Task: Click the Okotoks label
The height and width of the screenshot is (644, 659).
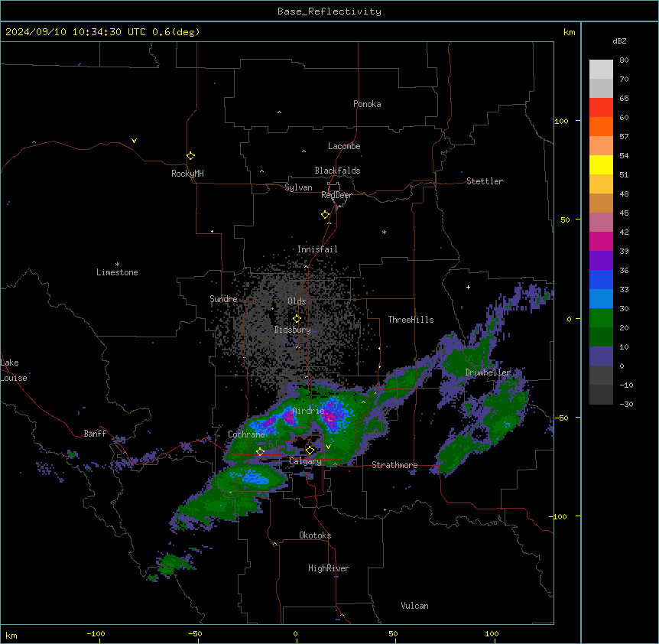Action: (x=315, y=535)
